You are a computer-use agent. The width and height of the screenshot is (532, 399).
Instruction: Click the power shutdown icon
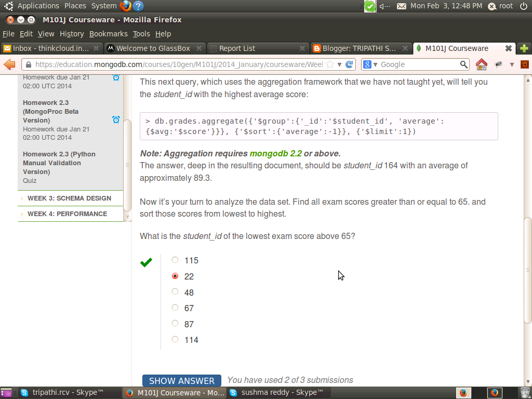point(524,6)
